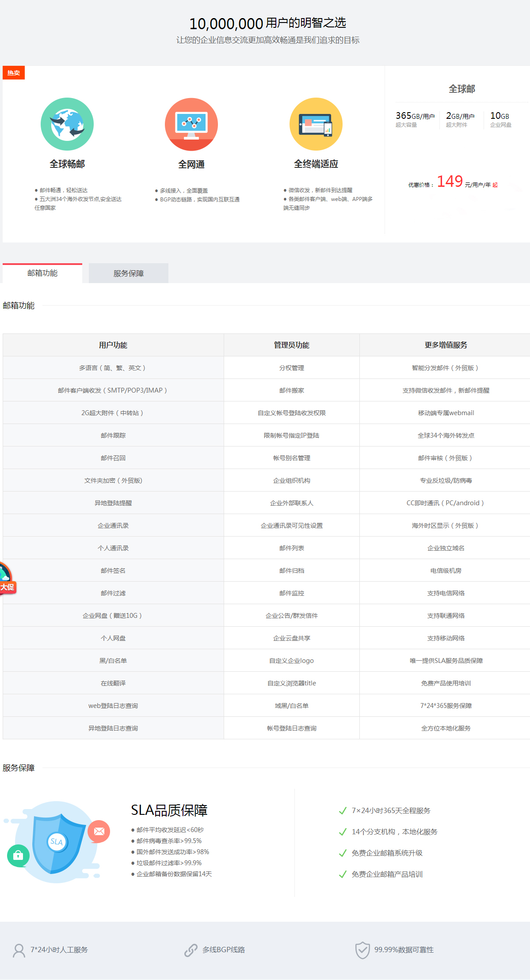Click the 全球邮 product title
This screenshot has width=530, height=980.
point(462,89)
